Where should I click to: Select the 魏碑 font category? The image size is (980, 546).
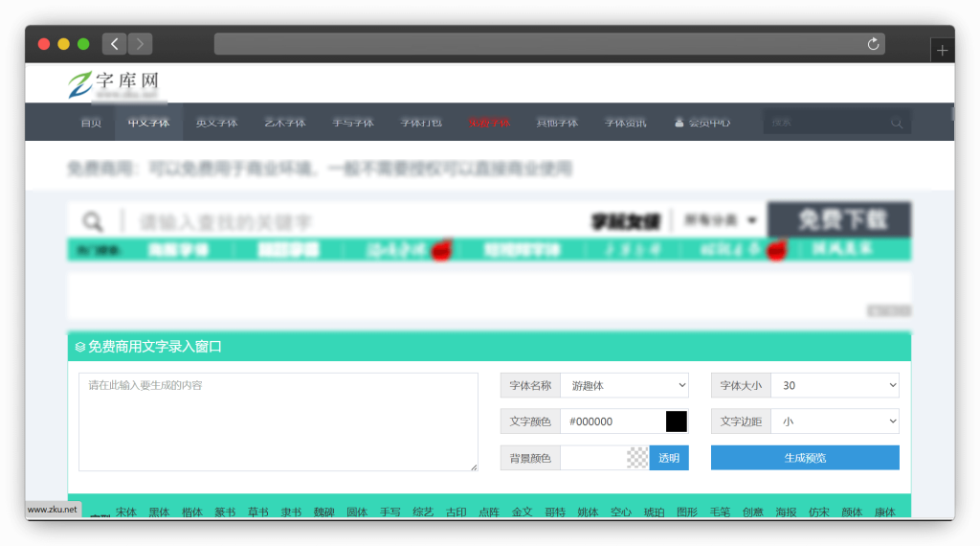(x=323, y=512)
